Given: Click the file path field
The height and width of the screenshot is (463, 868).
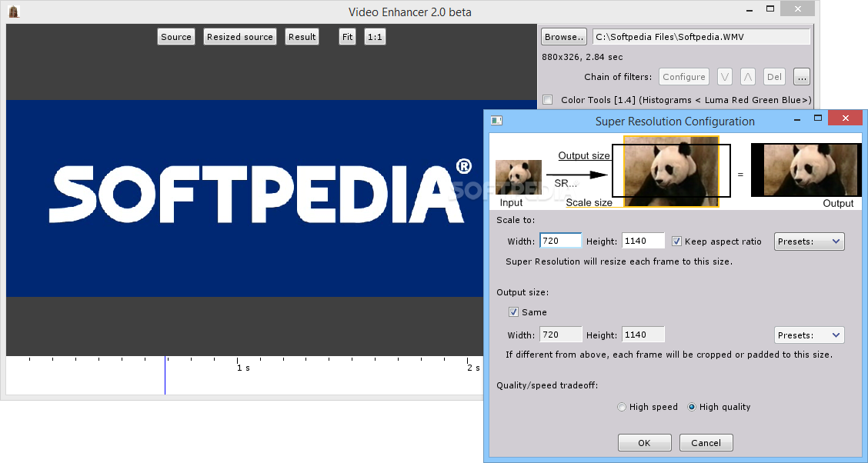Looking at the screenshot, I should [x=701, y=36].
